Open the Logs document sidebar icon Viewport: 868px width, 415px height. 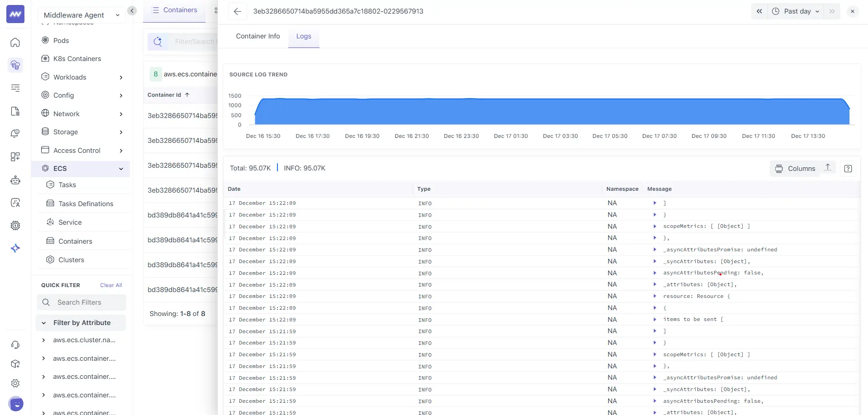click(15, 111)
